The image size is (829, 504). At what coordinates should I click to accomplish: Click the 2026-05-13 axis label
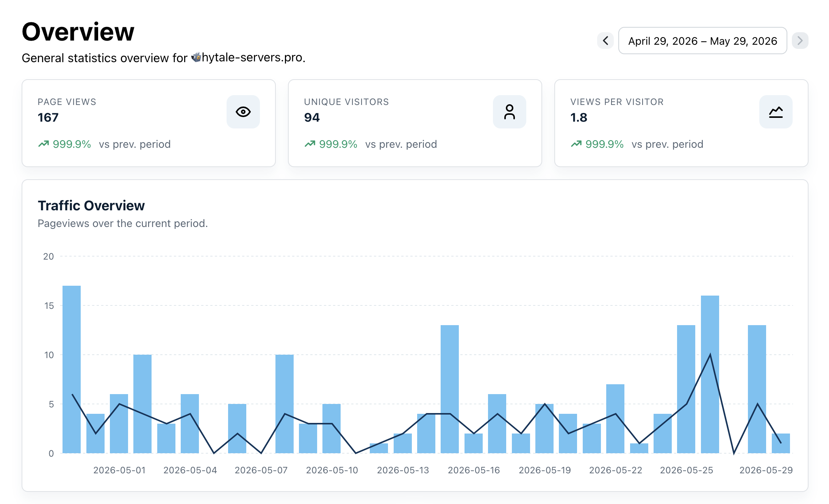403,470
